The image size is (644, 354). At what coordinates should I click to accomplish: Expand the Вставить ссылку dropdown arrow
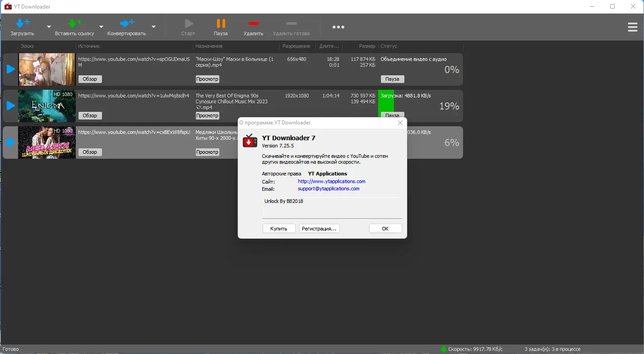[100, 27]
